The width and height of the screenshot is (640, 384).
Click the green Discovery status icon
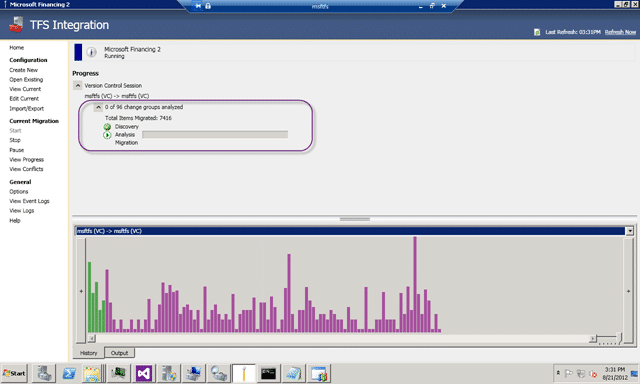click(107, 127)
